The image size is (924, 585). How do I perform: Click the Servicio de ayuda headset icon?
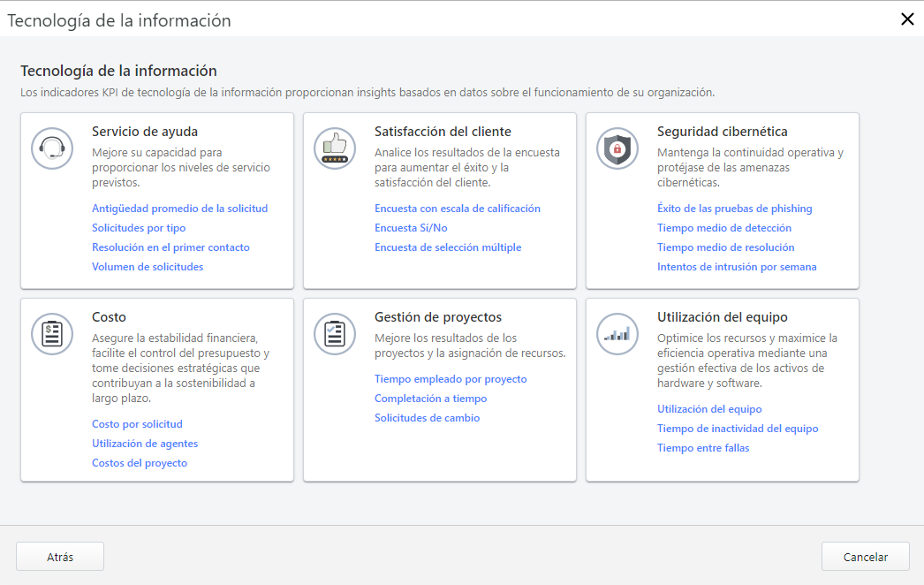pos(52,148)
